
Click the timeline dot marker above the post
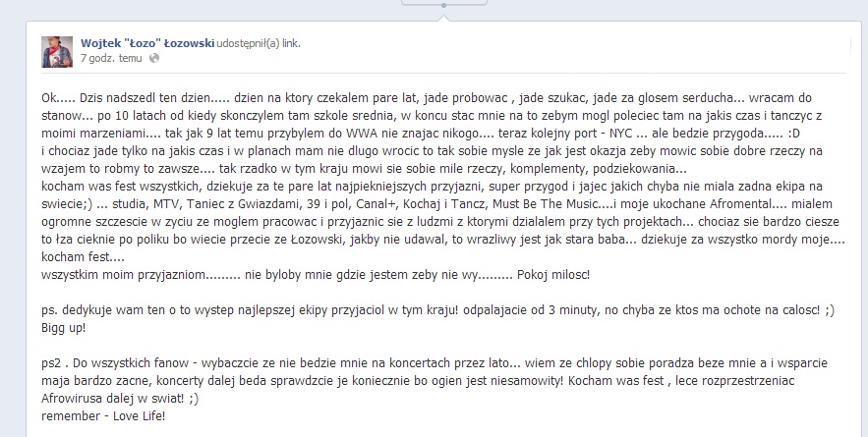[443, 6]
